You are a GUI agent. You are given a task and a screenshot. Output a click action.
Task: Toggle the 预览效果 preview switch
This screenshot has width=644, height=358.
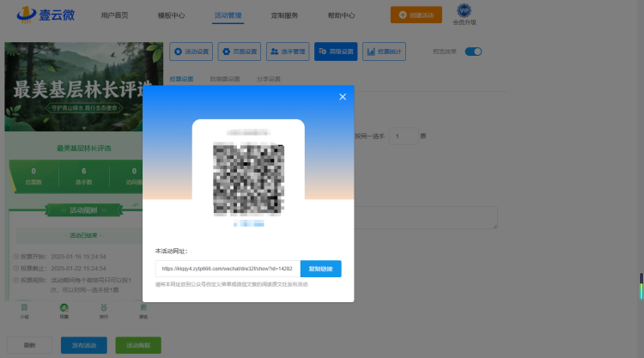click(x=473, y=52)
